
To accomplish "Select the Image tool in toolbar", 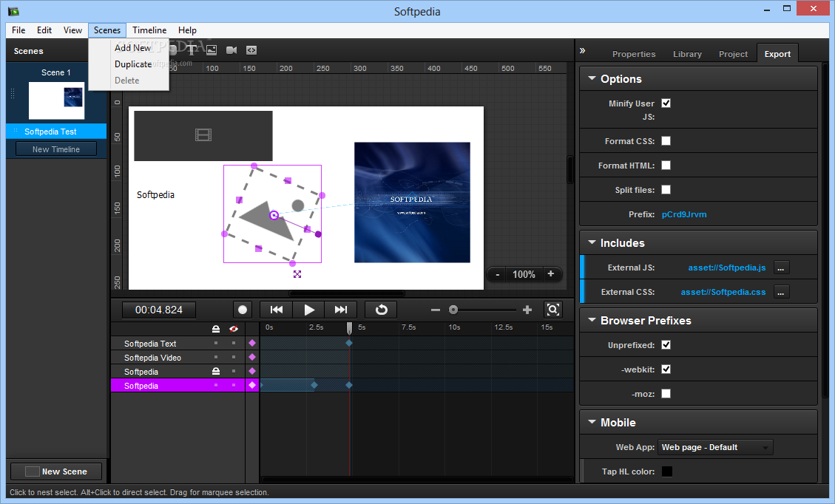I will pyautogui.click(x=212, y=50).
